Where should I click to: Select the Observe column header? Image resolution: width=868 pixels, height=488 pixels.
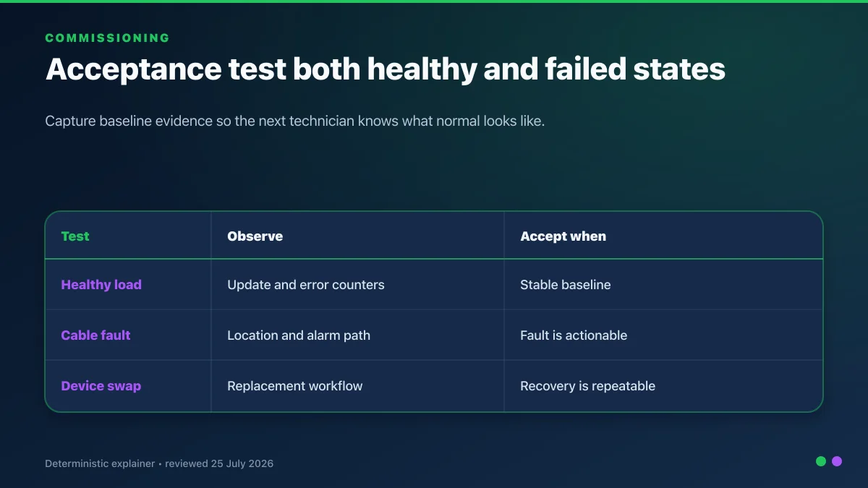click(x=255, y=236)
